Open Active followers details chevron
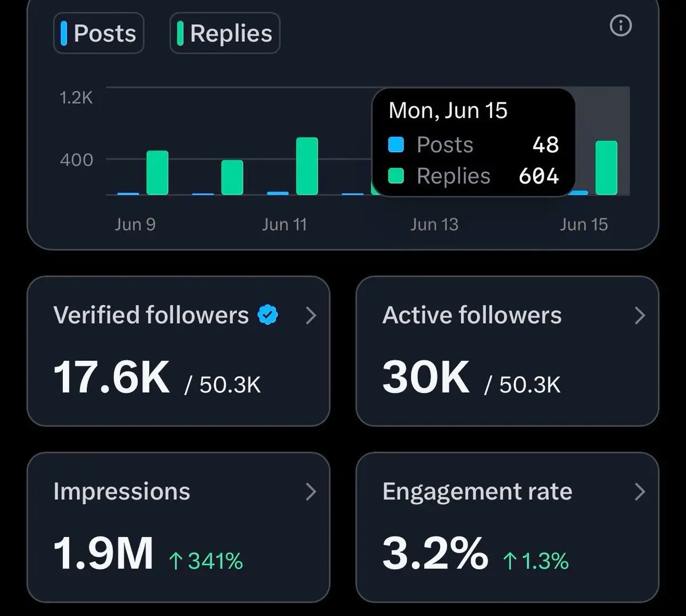This screenshot has width=686, height=616. pyautogui.click(x=640, y=315)
